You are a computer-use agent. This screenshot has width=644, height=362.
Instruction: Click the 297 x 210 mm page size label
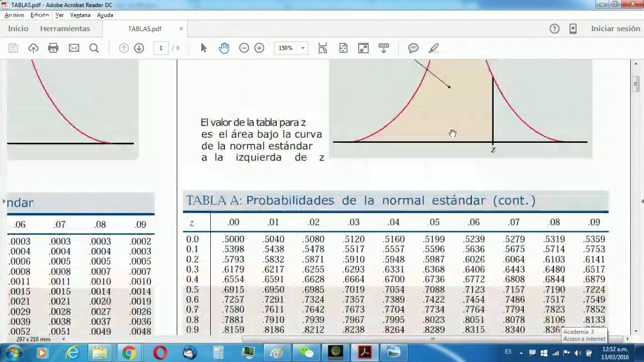[33, 339]
